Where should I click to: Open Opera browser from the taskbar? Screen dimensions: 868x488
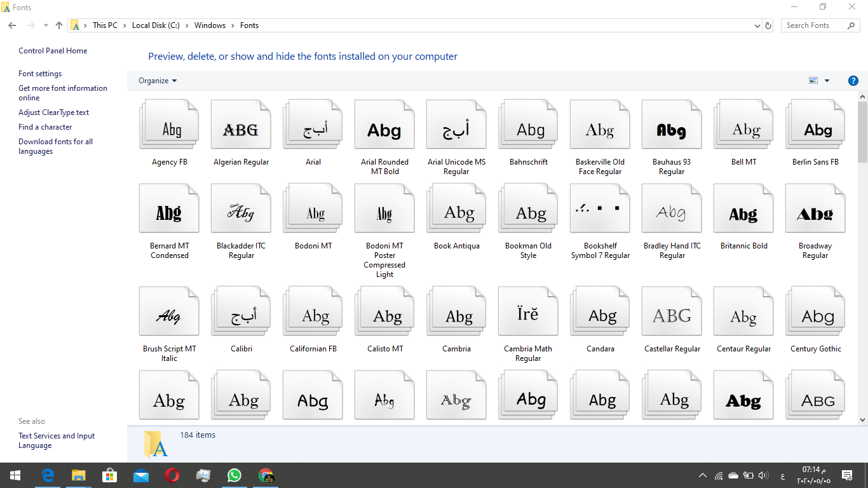tap(172, 475)
